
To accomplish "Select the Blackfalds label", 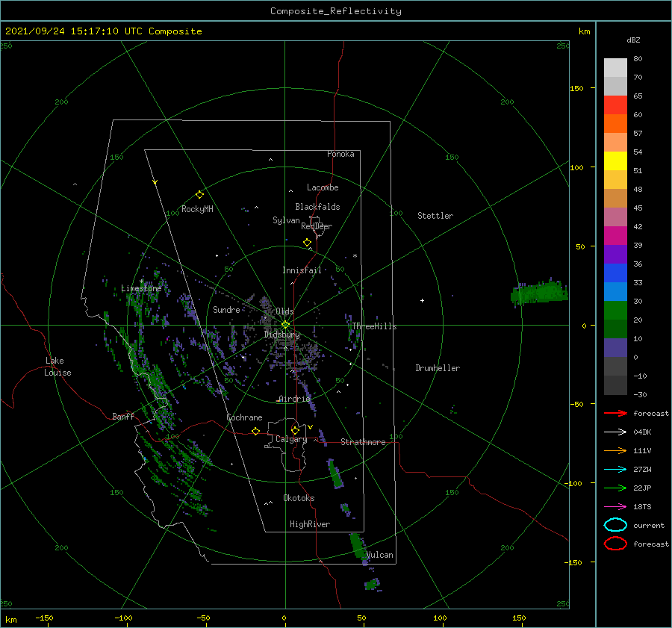I will [317, 207].
